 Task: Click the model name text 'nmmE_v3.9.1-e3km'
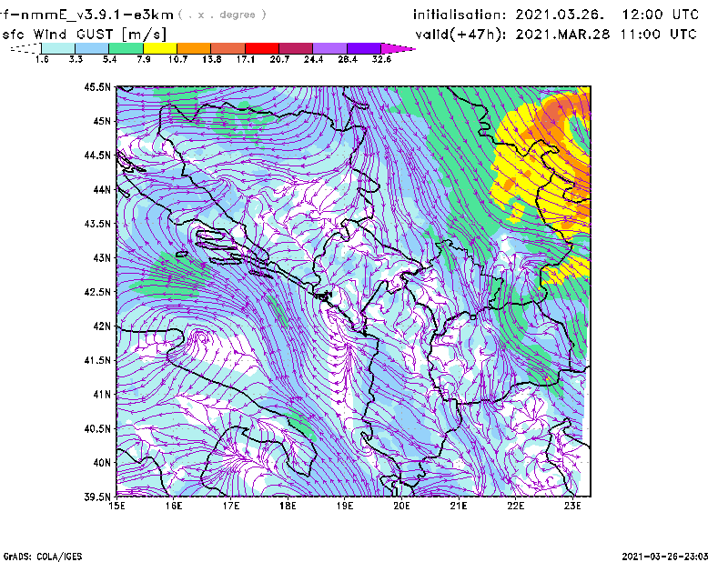pyautogui.click(x=97, y=15)
